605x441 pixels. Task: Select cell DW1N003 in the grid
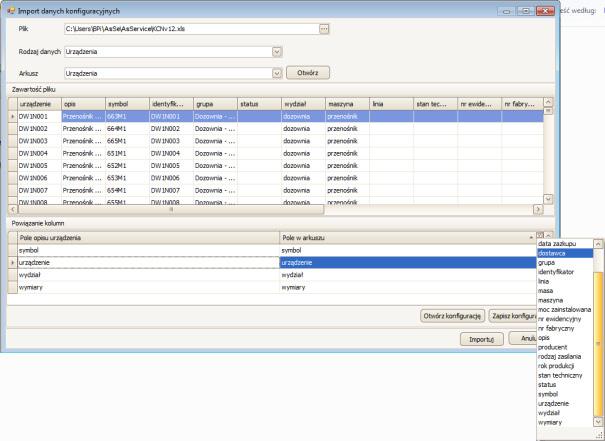point(39,141)
